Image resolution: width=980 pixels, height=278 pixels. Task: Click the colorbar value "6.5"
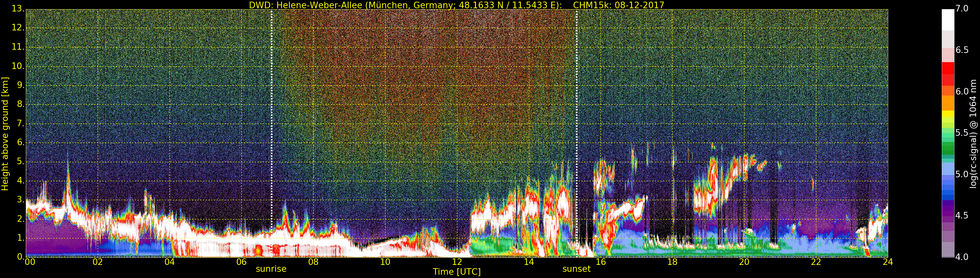(x=962, y=50)
